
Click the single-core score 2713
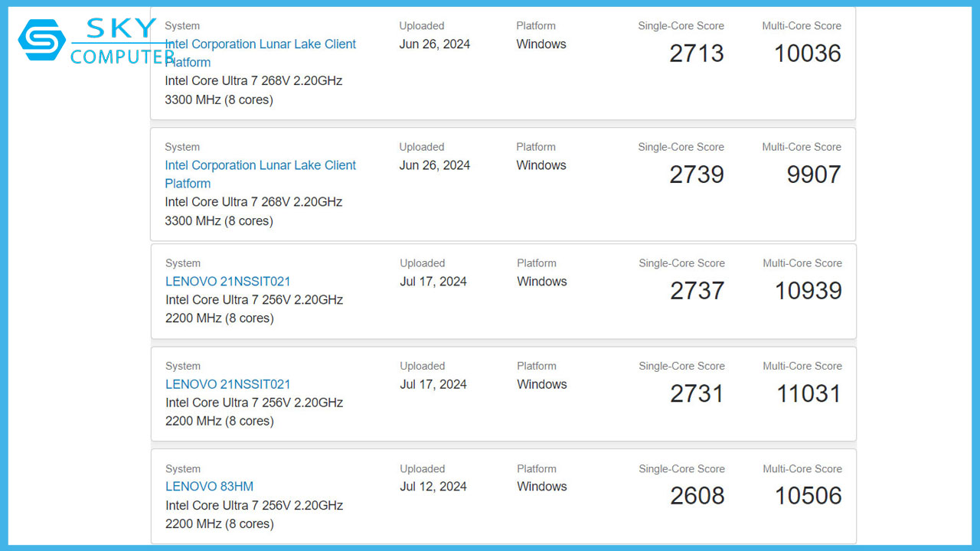click(696, 54)
